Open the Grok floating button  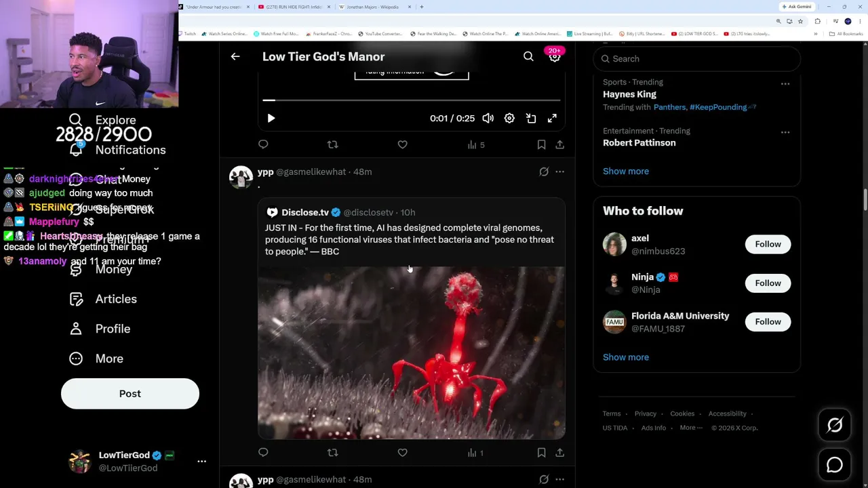click(x=835, y=425)
